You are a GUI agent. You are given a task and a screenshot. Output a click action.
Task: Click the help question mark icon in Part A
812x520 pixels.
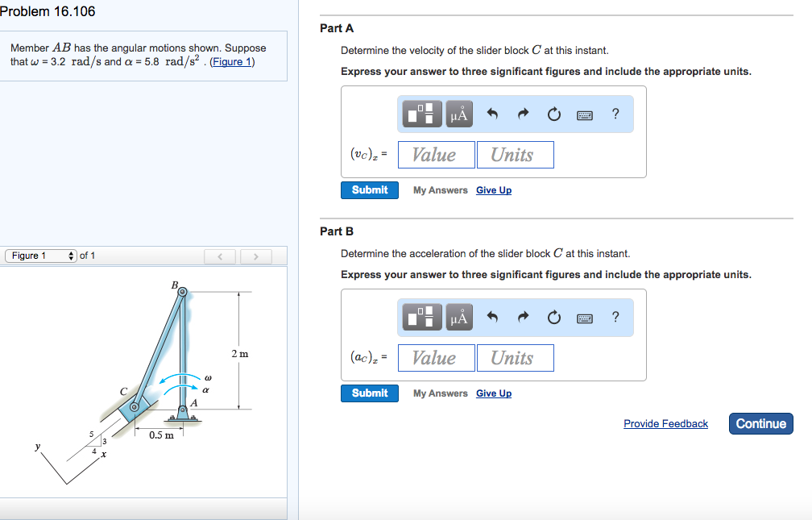[615, 114]
